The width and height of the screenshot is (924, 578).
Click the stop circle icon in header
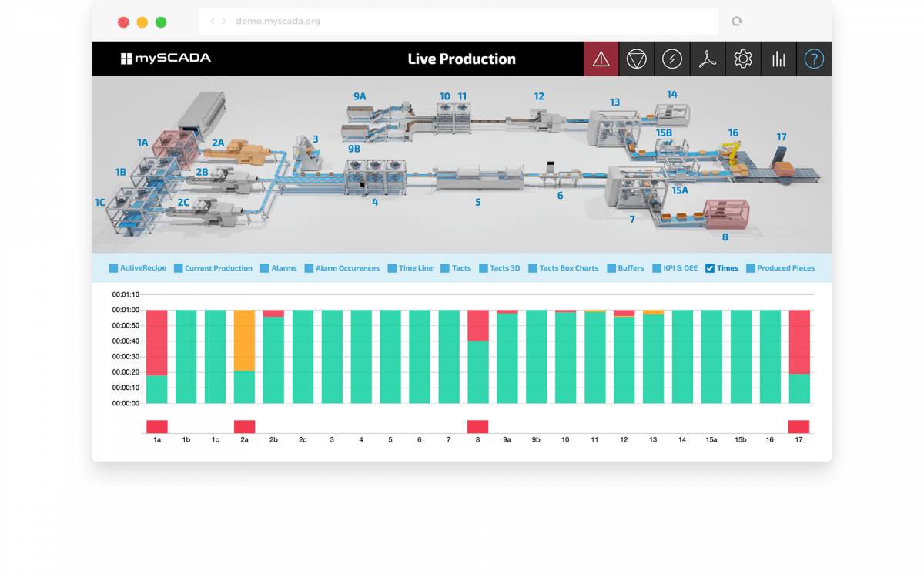636,59
